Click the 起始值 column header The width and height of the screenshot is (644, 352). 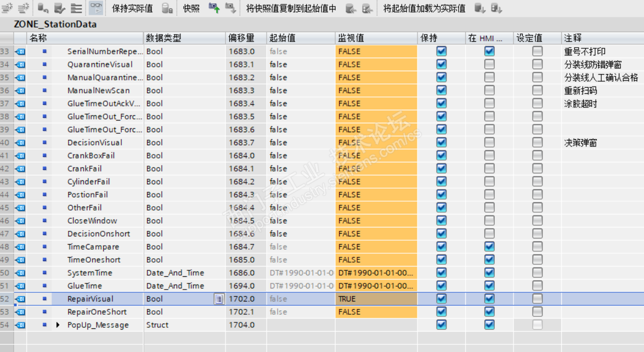coord(301,38)
